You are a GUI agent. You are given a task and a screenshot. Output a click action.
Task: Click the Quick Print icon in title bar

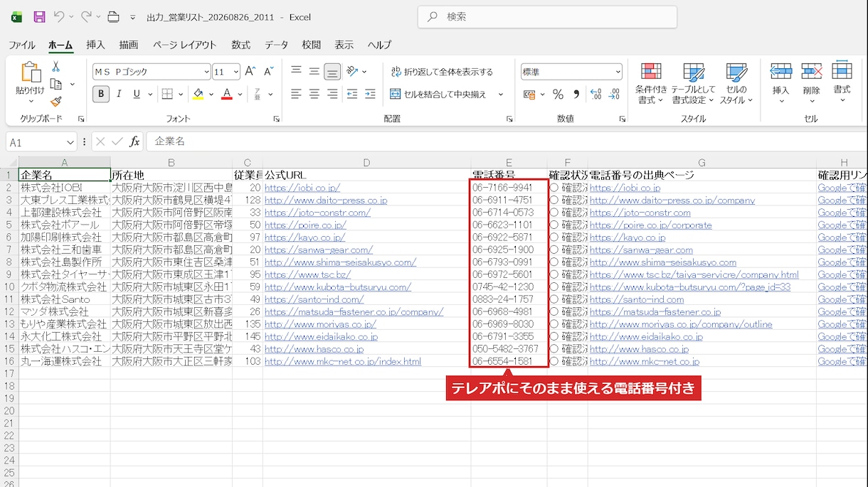pos(113,16)
